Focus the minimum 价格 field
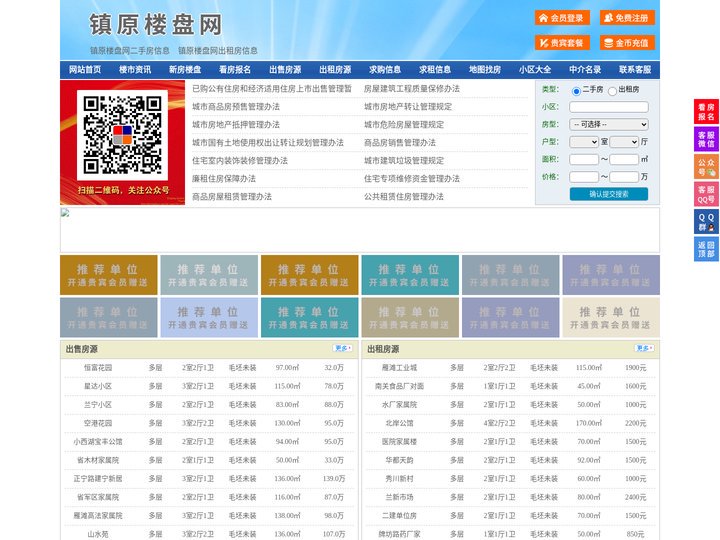 (x=584, y=177)
